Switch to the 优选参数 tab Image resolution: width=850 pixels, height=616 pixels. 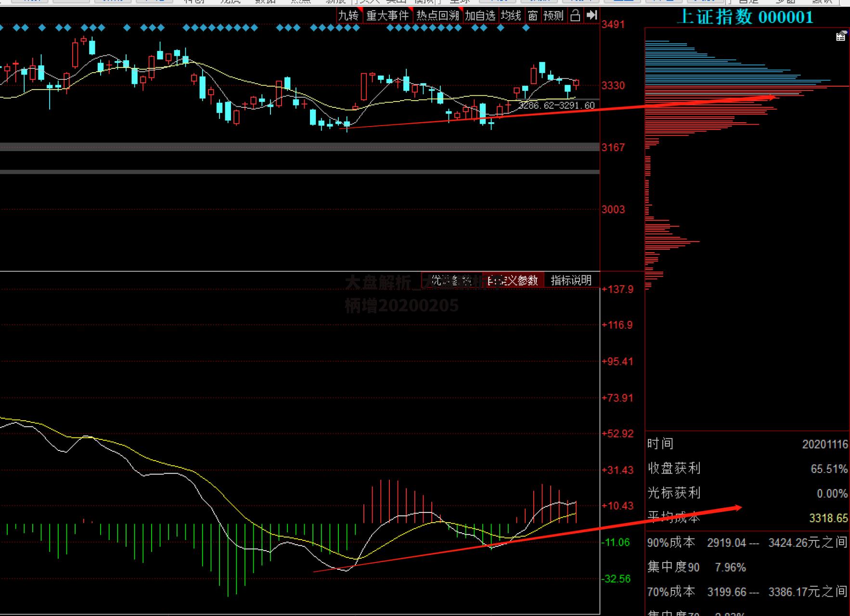pos(451,280)
